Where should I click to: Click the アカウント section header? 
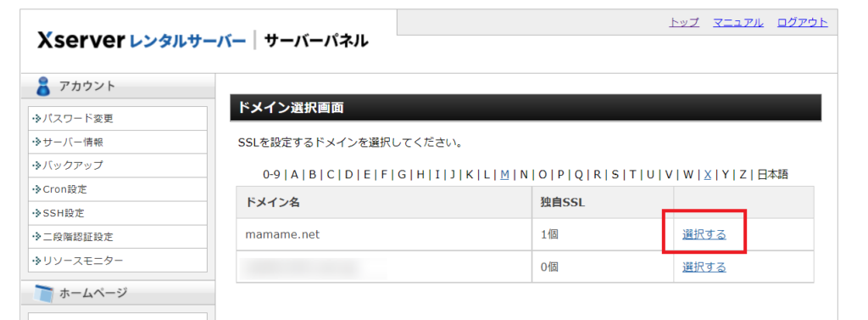point(118,86)
